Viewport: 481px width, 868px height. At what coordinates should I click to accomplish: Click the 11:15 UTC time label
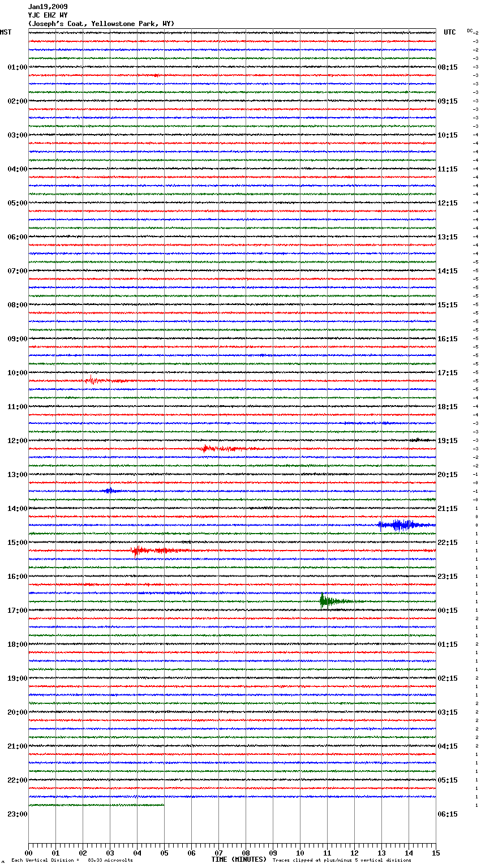(448, 169)
